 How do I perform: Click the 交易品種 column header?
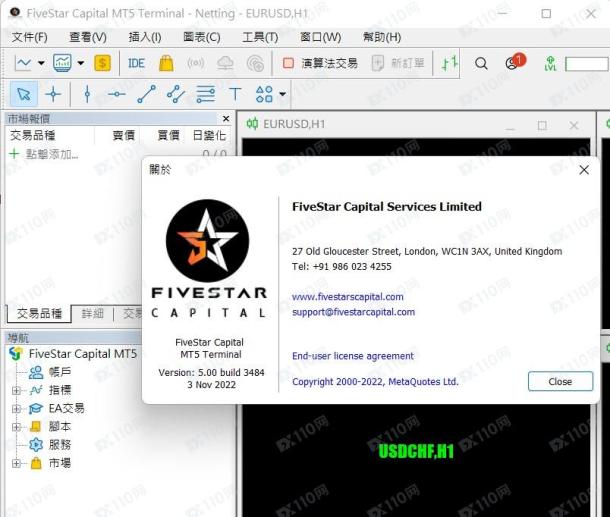[33, 135]
